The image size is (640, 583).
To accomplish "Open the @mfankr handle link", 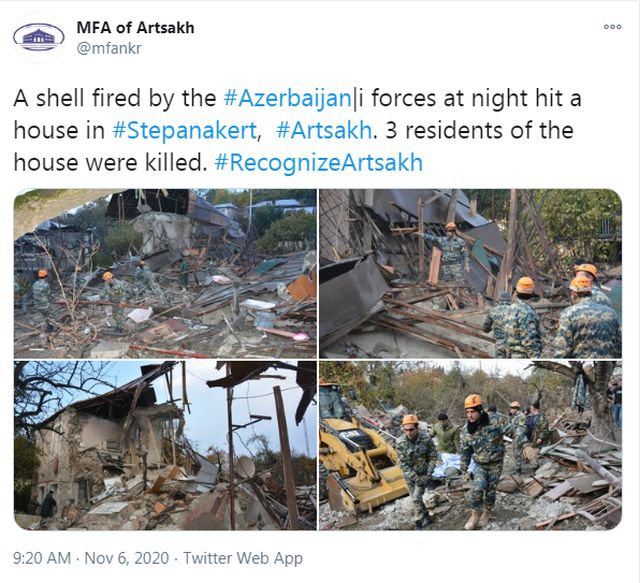I will click(109, 48).
